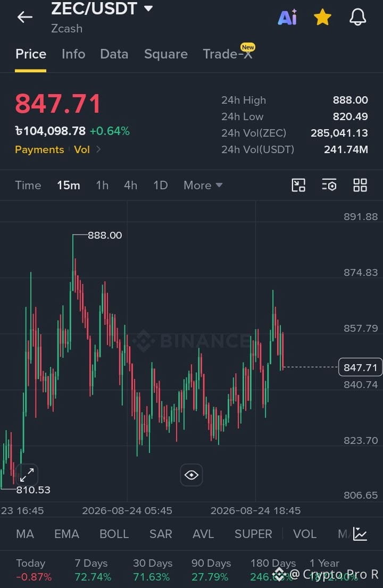Screen dimensions: 383x588
Task: Click the 810.53 low marker on chart
Action: 33,490
